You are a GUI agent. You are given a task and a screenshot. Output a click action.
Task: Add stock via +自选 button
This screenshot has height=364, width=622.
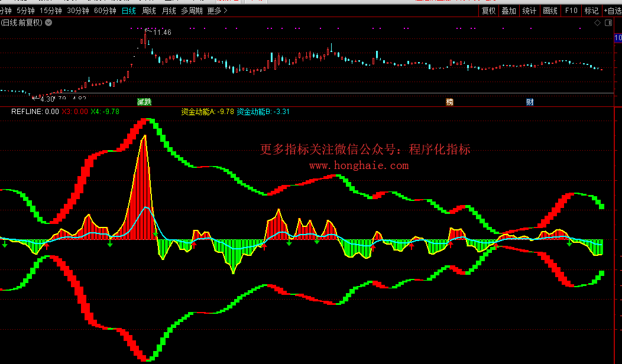click(x=612, y=11)
